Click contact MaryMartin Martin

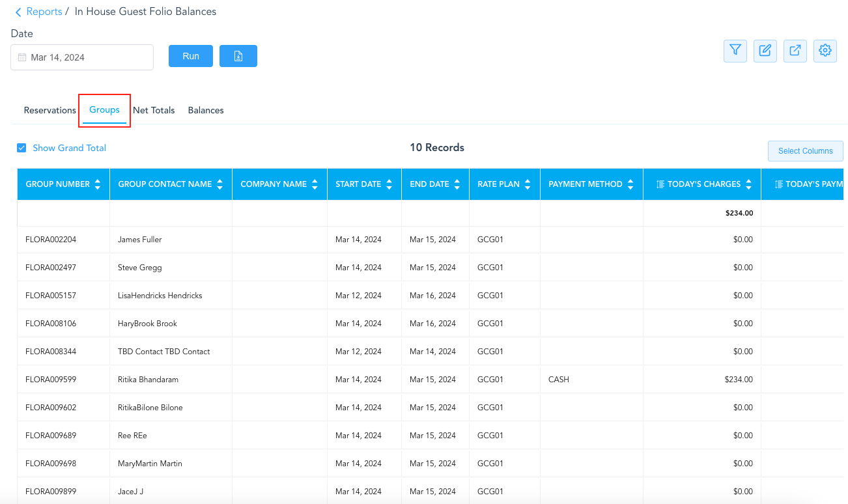click(x=150, y=464)
